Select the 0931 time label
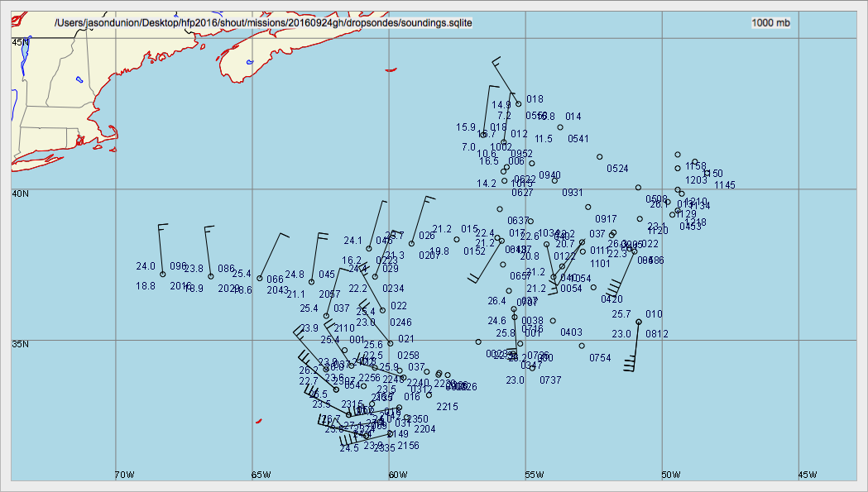This screenshot has width=868, height=492. tap(573, 193)
